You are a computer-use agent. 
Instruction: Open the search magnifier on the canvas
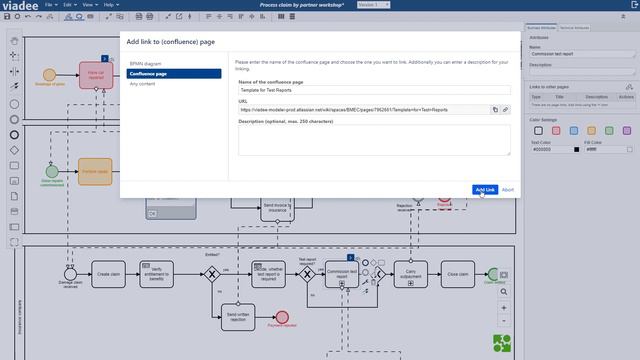[x=504, y=292]
